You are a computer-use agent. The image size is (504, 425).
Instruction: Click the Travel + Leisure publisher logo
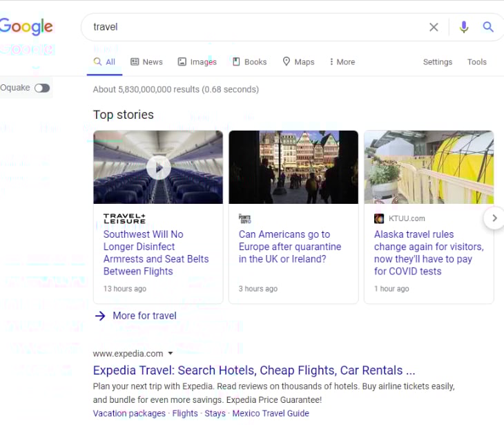[124, 218]
